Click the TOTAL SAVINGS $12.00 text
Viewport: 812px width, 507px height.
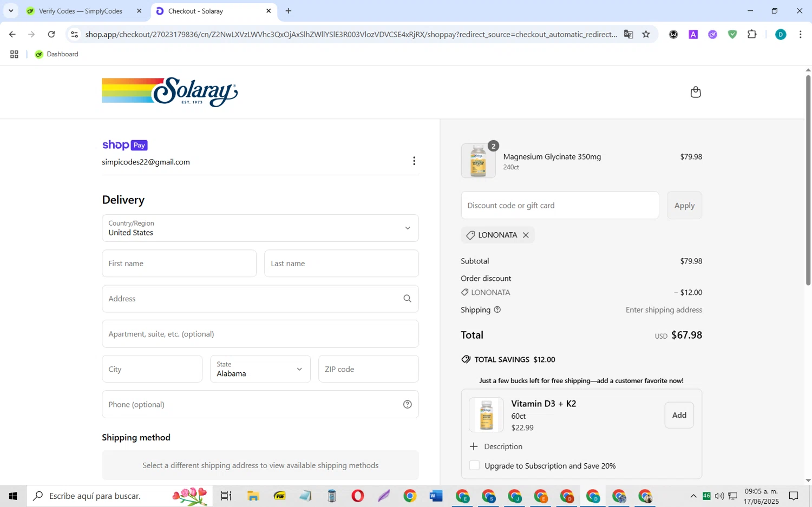515,359
